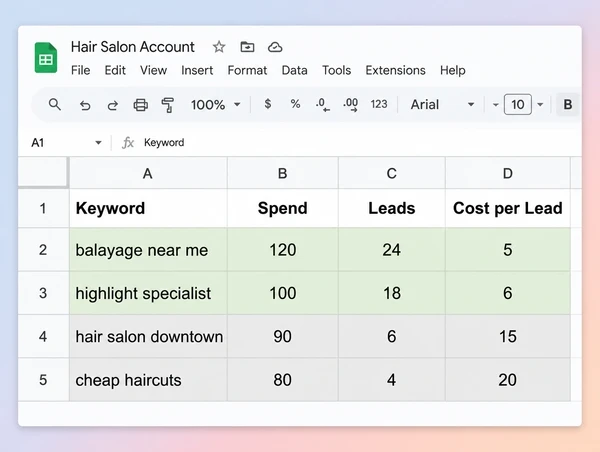The image size is (600, 452).
Task: Format as percent
Action: (295, 104)
